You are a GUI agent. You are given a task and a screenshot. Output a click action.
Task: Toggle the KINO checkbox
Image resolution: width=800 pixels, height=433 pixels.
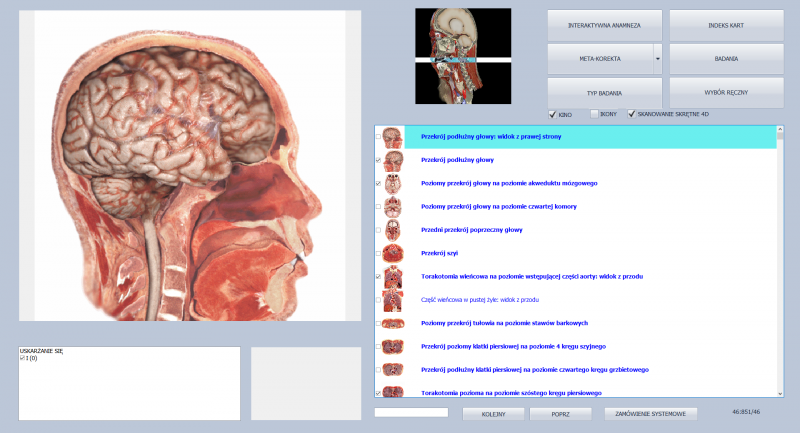coord(552,114)
